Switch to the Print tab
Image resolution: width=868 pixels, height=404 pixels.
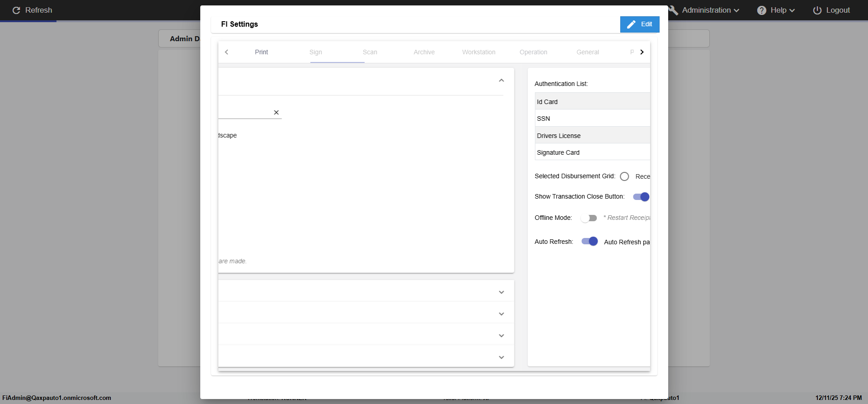[261, 52]
